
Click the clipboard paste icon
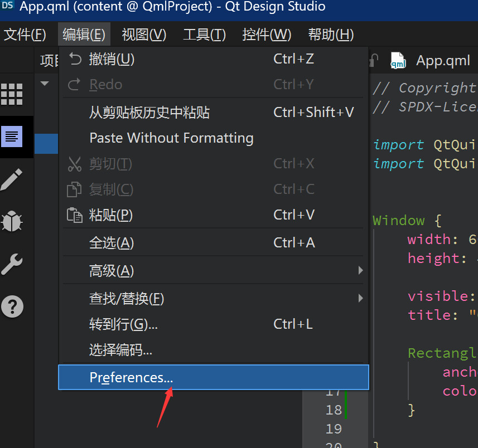tap(74, 215)
